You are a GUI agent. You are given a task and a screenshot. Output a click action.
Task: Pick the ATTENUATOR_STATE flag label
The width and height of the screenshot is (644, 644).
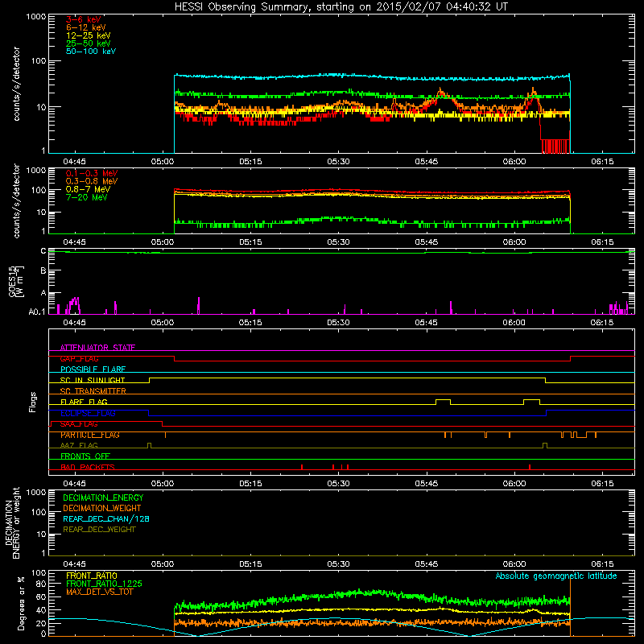point(97,348)
